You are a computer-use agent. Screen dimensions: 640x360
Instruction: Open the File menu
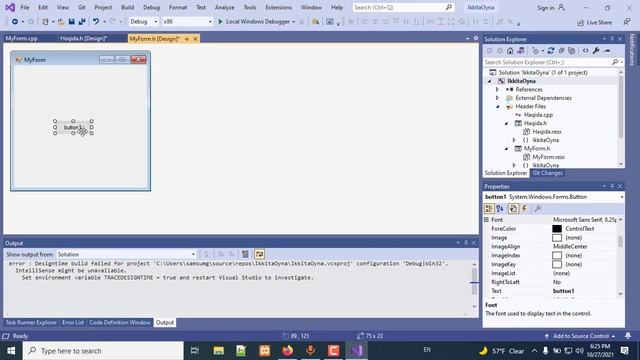tap(24, 7)
